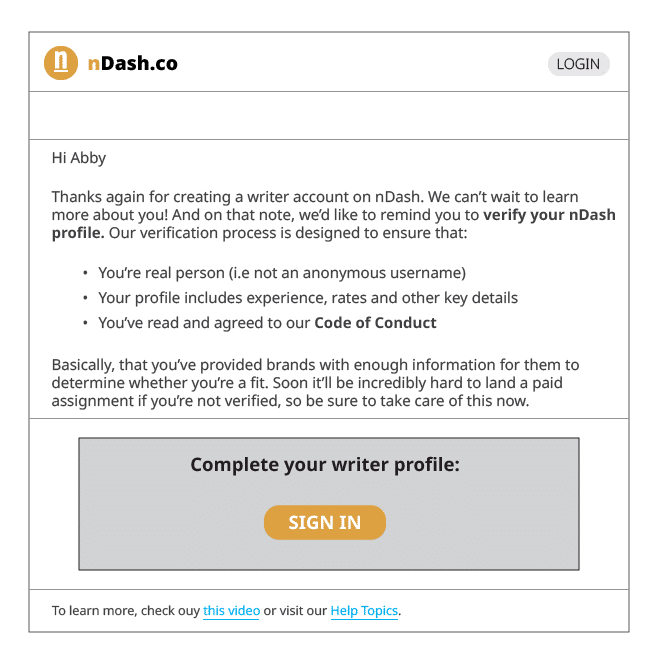Click the "Thanks again for creating" paragraph
The image size is (650, 650).
point(300,198)
